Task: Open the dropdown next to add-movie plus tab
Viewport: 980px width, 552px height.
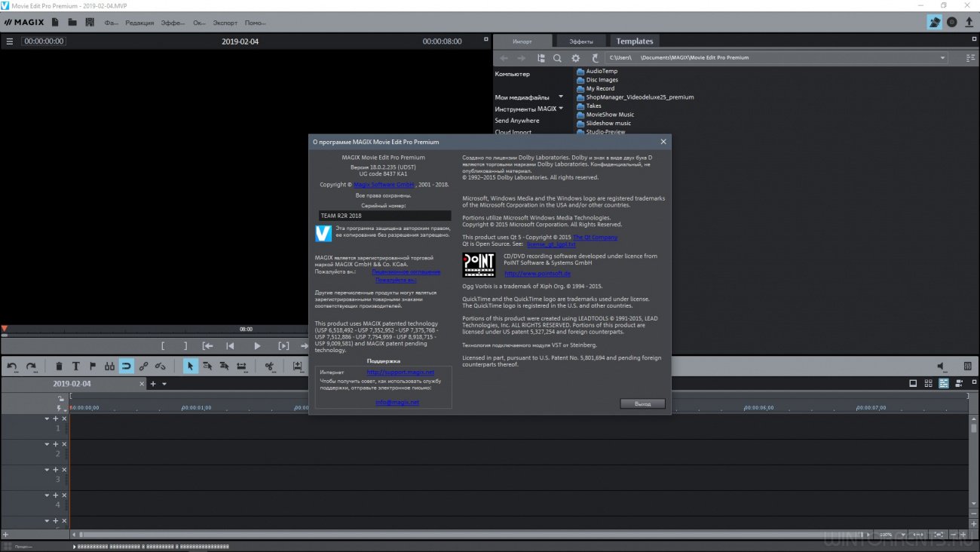Action: pos(164,384)
